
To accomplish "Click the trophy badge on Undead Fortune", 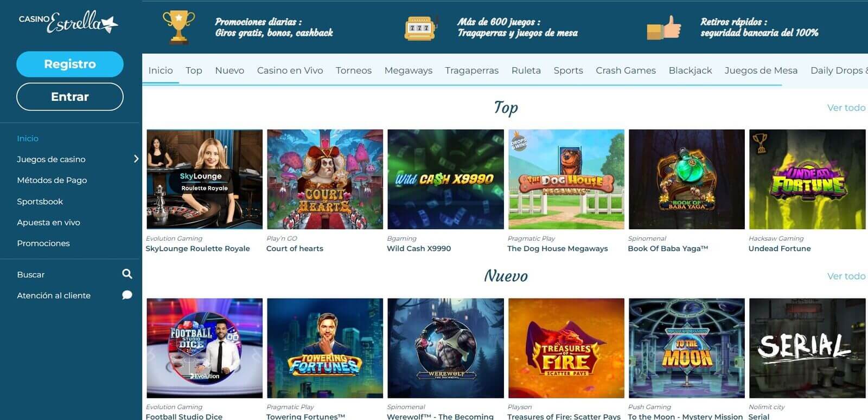I will tap(760, 143).
